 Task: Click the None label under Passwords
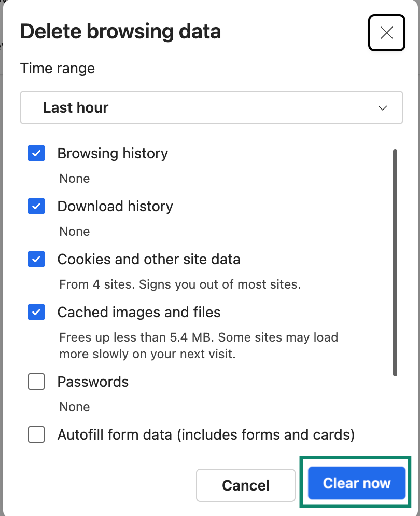pyautogui.click(x=74, y=406)
